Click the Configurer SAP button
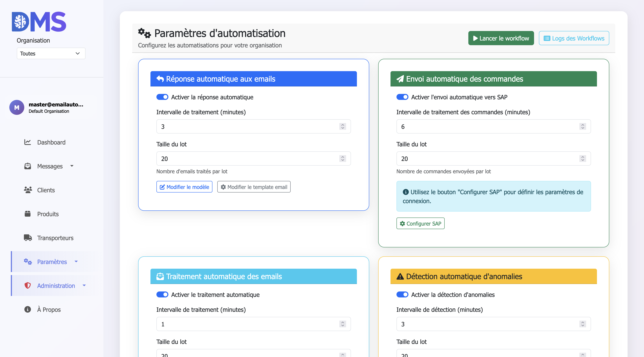Screen dimensions: 644x357 (420, 223)
